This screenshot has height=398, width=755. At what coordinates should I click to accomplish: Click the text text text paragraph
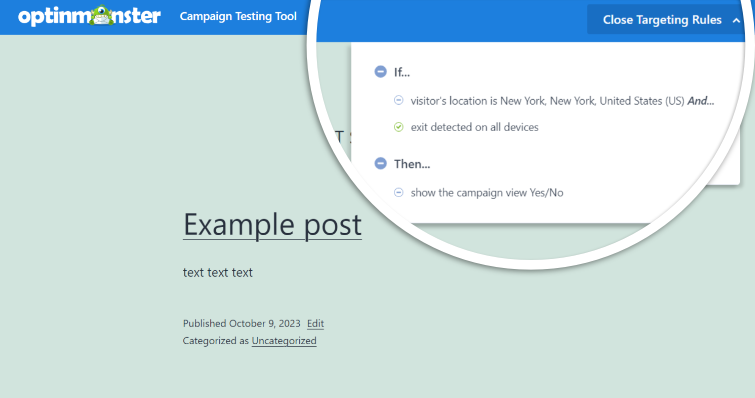point(218,272)
